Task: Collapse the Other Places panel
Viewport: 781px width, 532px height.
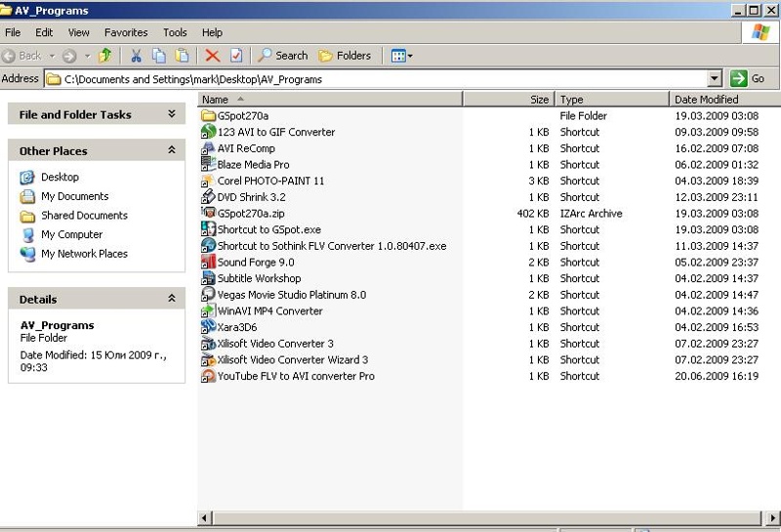Action: tap(171, 150)
